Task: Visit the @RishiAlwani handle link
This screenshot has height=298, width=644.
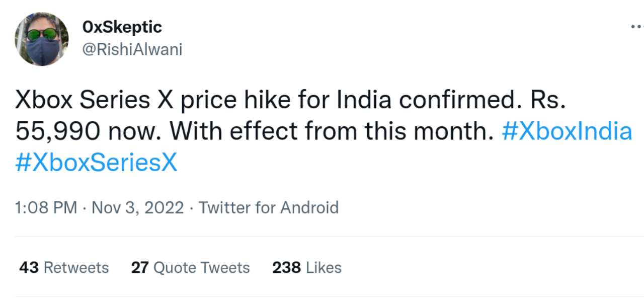Action: pos(131,49)
